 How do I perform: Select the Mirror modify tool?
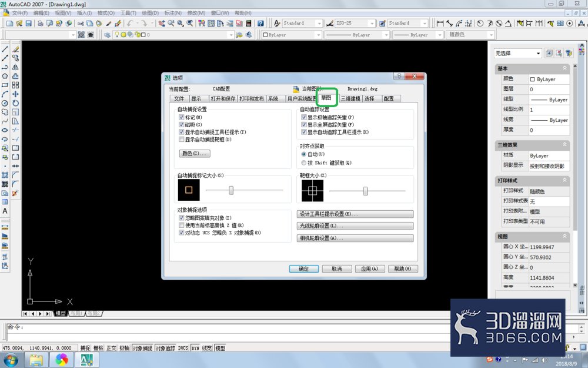click(x=15, y=67)
